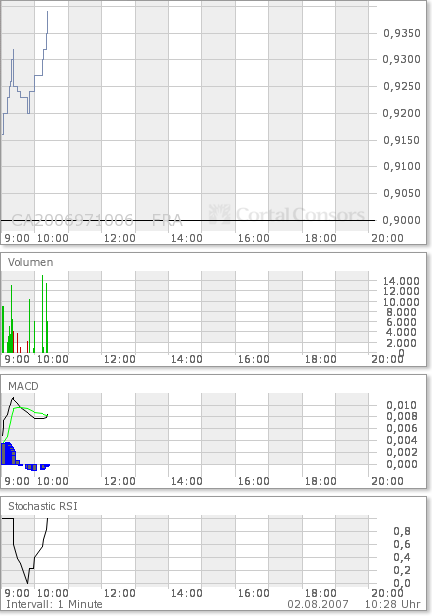Select the 0,9050 price axis value
The height and width of the screenshot is (616, 432).
(401, 193)
